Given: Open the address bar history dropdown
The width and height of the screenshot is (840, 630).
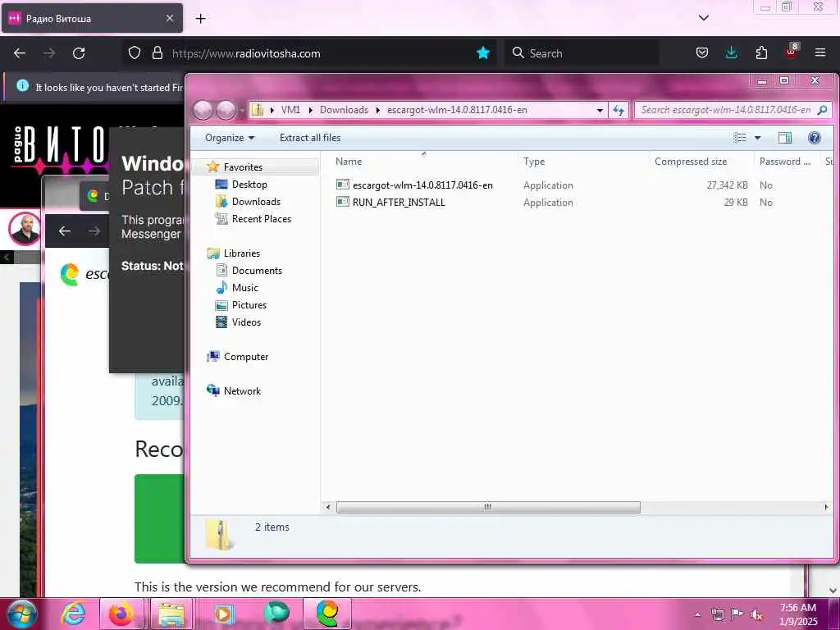Looking at the screenshot, I should pos(600,110).
